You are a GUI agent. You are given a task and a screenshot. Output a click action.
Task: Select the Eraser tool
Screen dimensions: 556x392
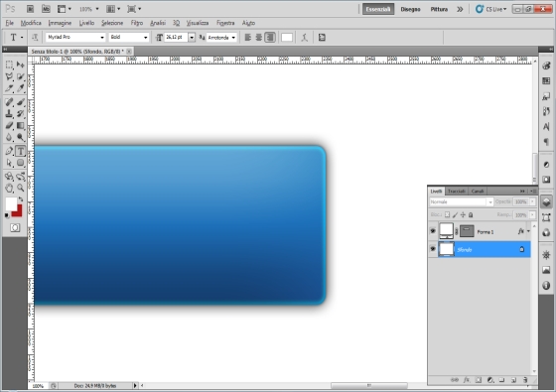tap(9, 125)
